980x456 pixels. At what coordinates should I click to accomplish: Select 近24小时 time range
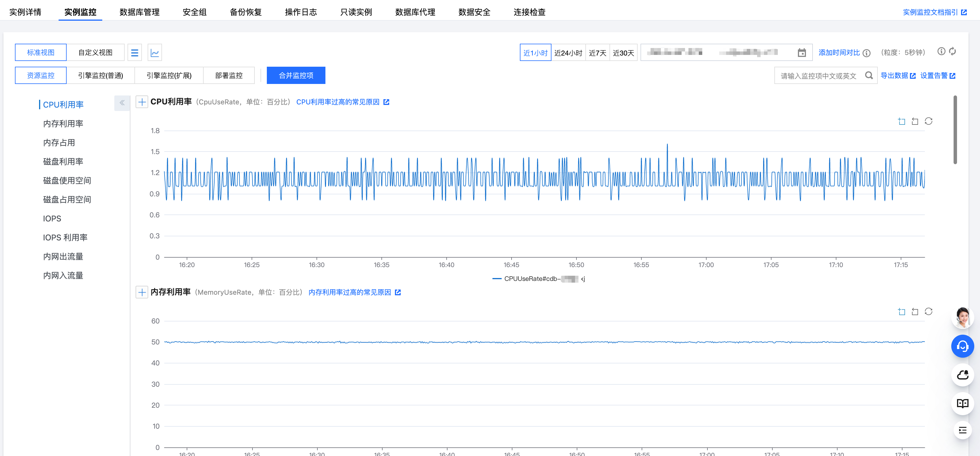click(x=568, y=53)
